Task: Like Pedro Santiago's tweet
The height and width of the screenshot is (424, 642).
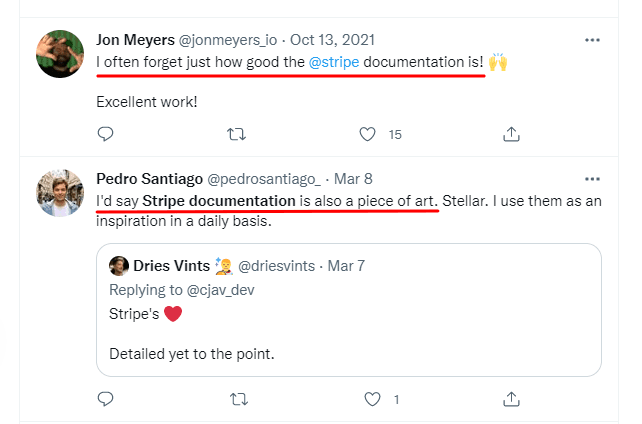Action: point(373,400)
